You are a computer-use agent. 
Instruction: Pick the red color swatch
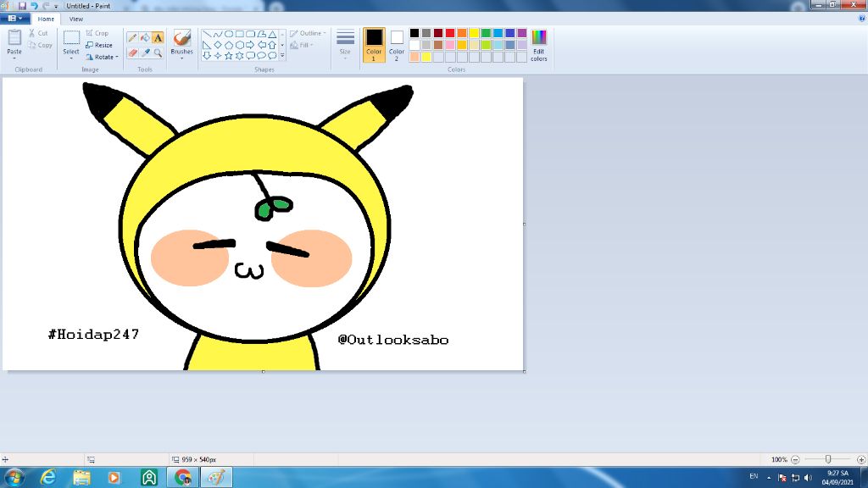pos(450,33)
